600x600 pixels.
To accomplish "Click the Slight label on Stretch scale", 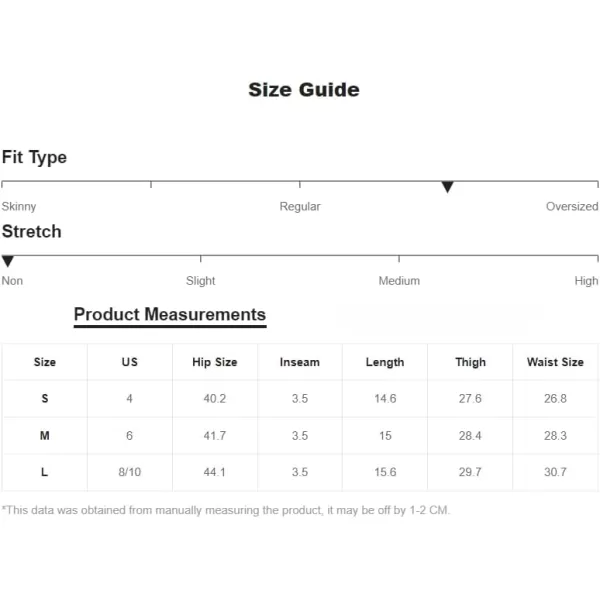I will click(201, 281).
